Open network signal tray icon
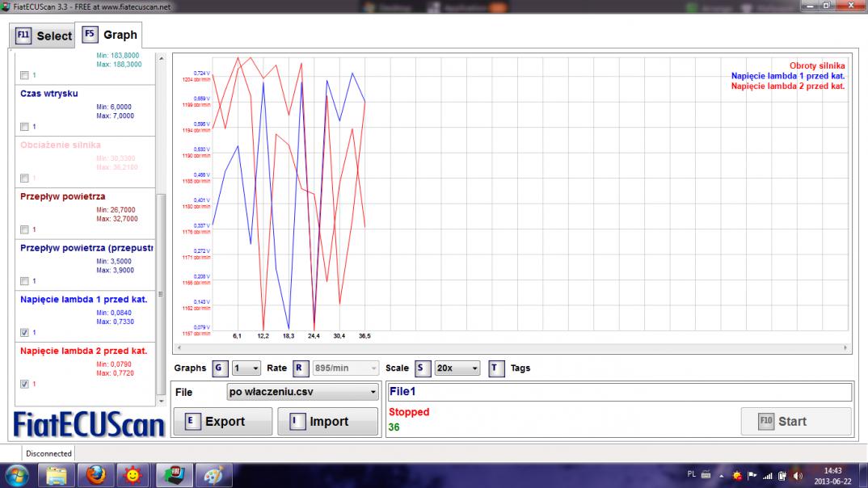The image size is (868, 488). [x=767, y=475]
